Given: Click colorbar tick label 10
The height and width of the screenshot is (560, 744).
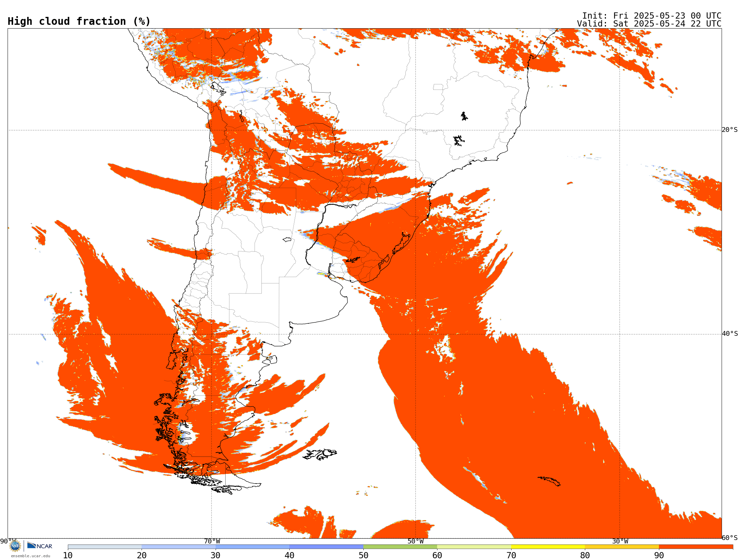Looking at the screenshot, I should 68,556.
